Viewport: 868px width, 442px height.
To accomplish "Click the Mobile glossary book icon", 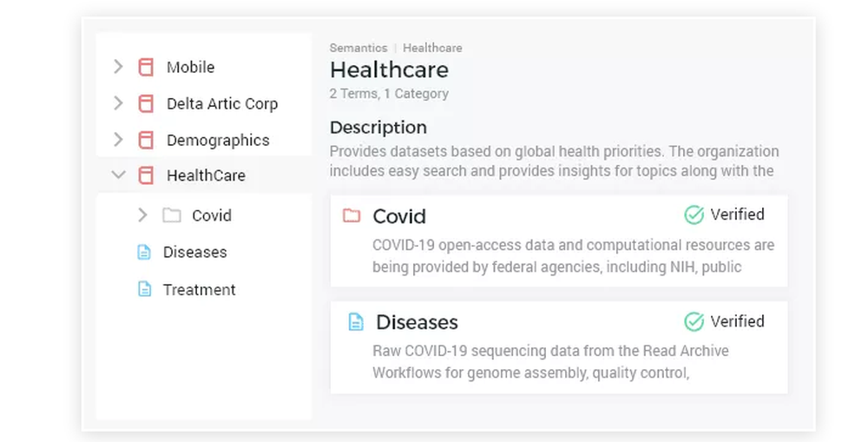I will 146,67.
